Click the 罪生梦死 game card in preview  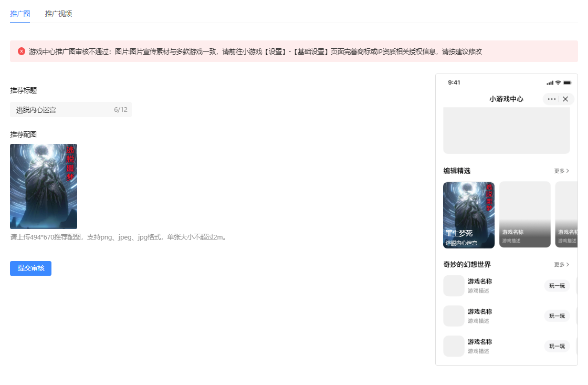pos(469,215)
